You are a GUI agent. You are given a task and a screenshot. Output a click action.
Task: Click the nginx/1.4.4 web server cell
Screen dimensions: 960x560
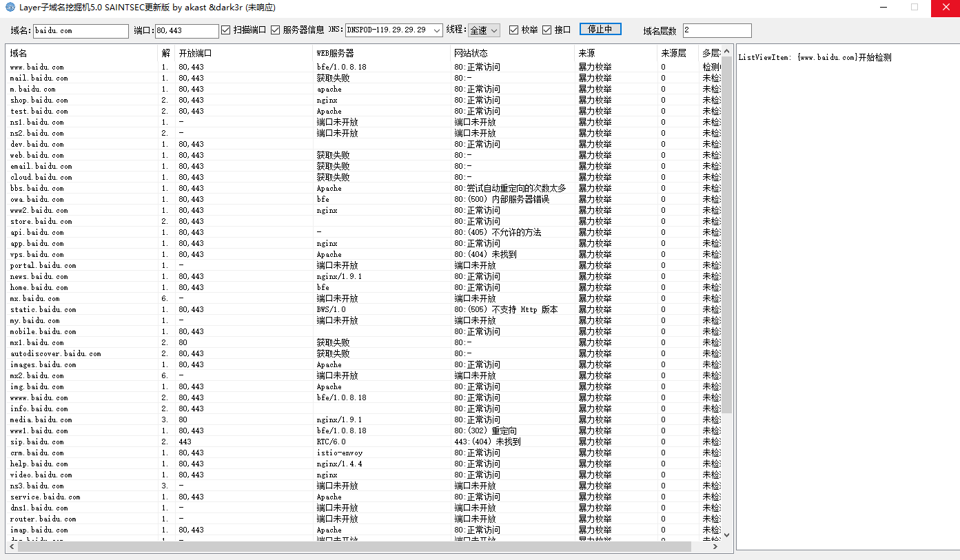click(x=339, y=464)
